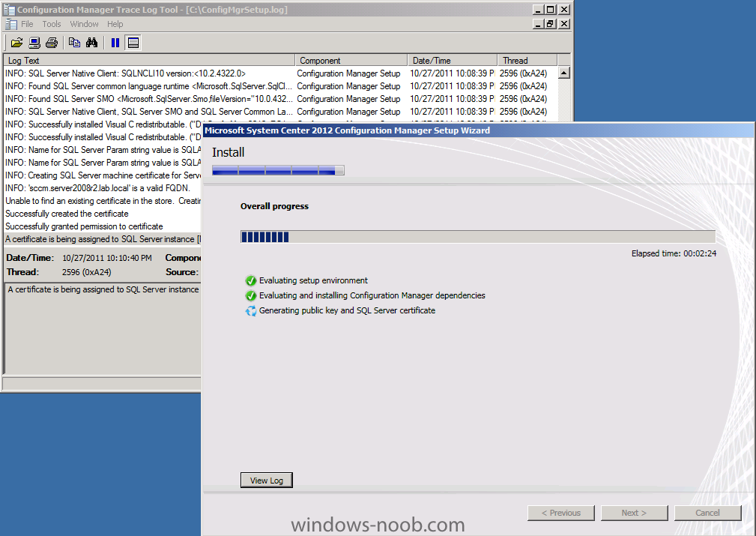Screen dimensions: 756x536
Task: Maximize the Configuration Manager Trace Log Tool window
Action: pos(551,10)
